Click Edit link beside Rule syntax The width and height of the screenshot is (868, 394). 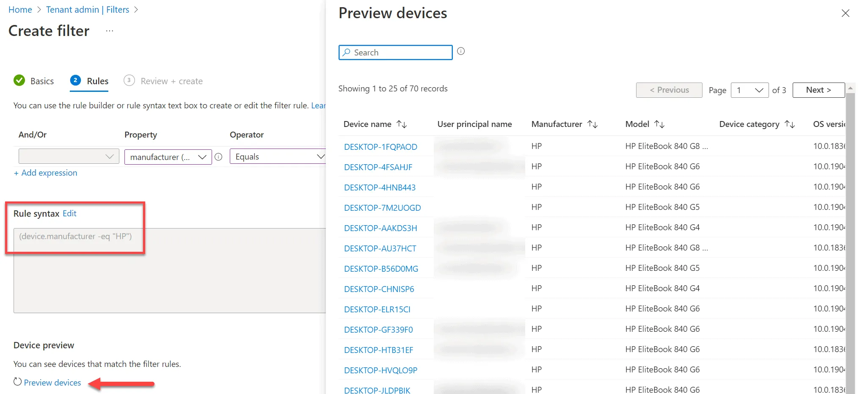[x=69, y=213]
